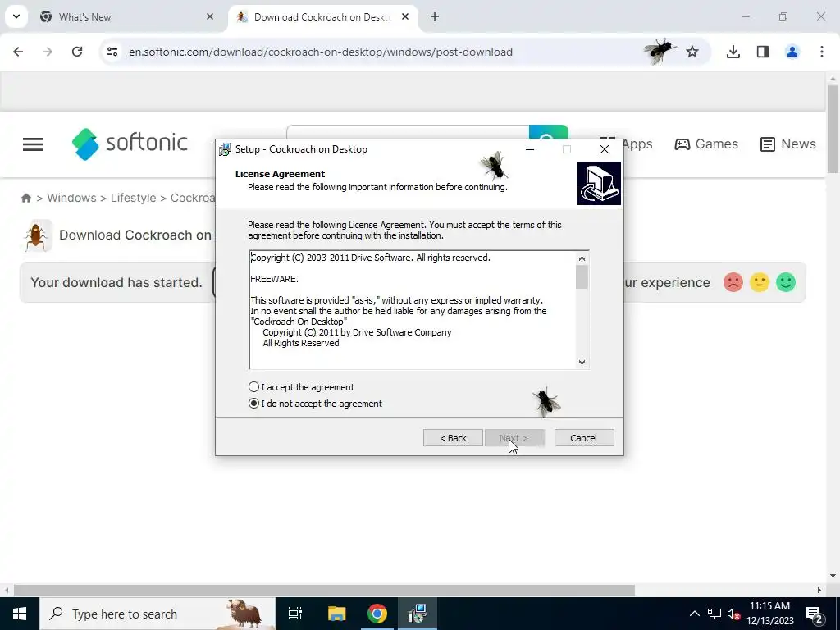The height and width of the screenshot is (630, 840).
Task: Toggle Chrome side panel icon
Action: [763, 52]
